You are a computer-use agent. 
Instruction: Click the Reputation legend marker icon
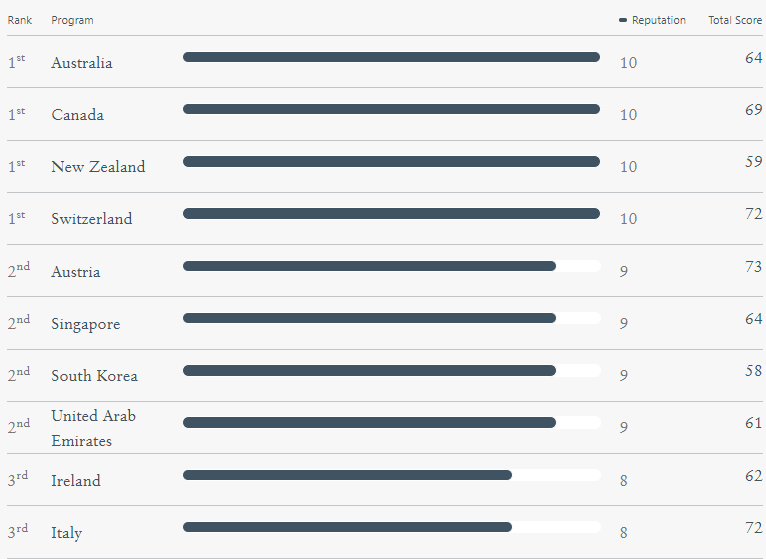pyautogui.click(x=622, y=20)
